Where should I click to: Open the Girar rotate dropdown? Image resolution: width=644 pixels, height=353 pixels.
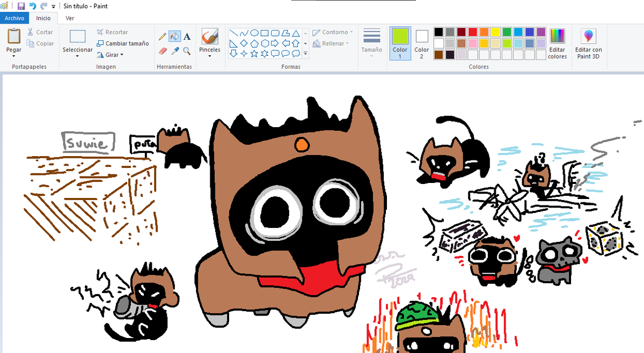(x=122, y=55)
